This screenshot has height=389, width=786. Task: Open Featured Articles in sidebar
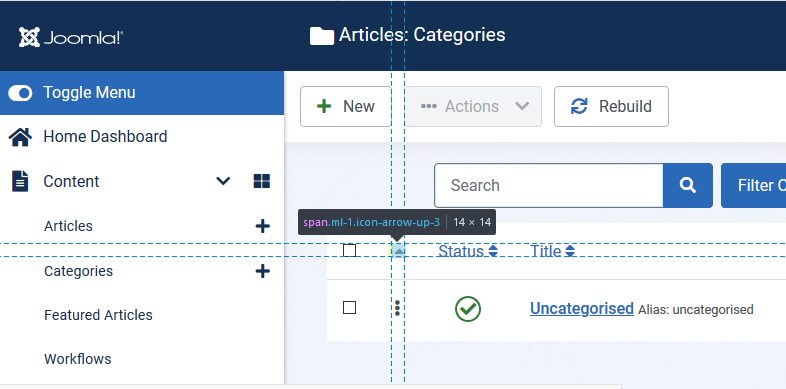coord(98,315)
